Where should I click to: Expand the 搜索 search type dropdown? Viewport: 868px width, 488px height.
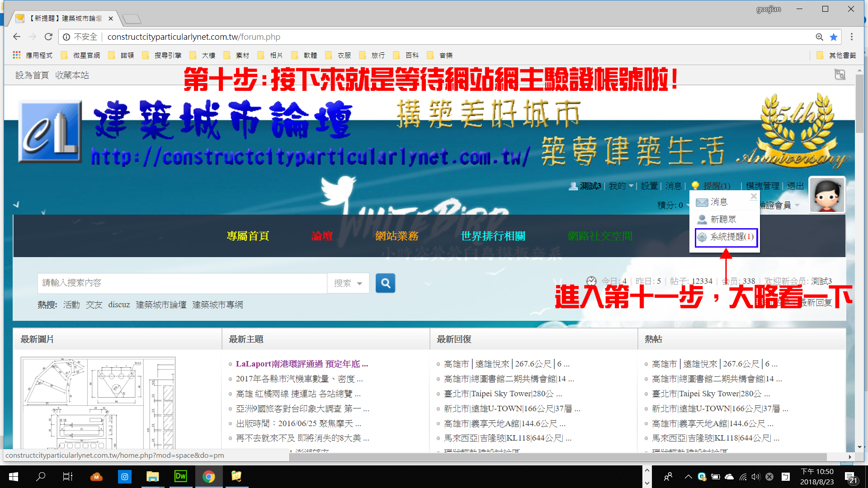[x=348, y=283]
